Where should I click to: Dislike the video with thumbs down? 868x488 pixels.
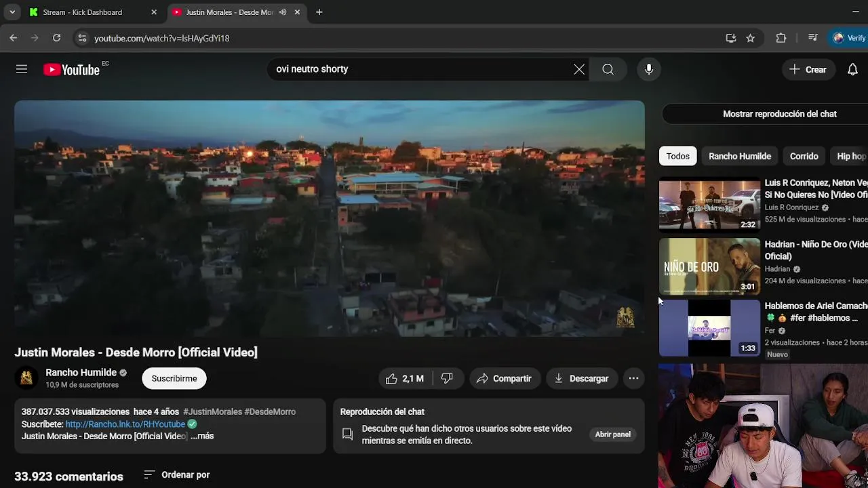tap(447, 378)
